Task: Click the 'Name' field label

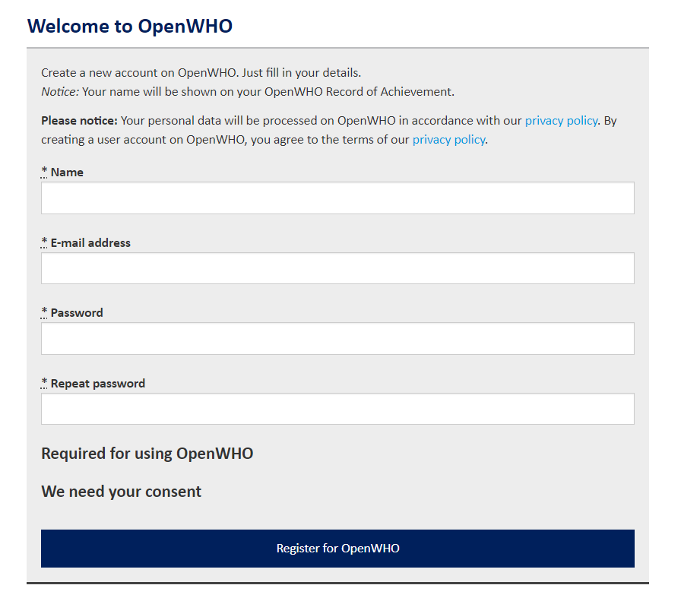Action: [67, 172]
